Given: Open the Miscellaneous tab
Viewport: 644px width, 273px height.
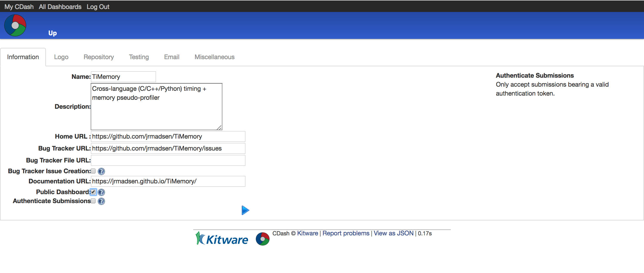Looking at the screenshot, I should (214, 57).
